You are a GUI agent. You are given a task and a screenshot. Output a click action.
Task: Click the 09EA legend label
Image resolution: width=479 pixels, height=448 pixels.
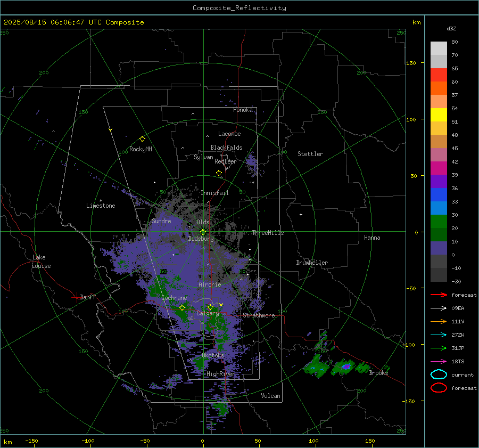point(458,308)
